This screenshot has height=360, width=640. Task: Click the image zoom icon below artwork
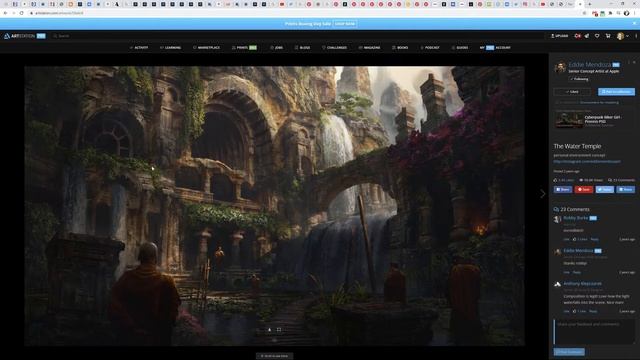269,330
